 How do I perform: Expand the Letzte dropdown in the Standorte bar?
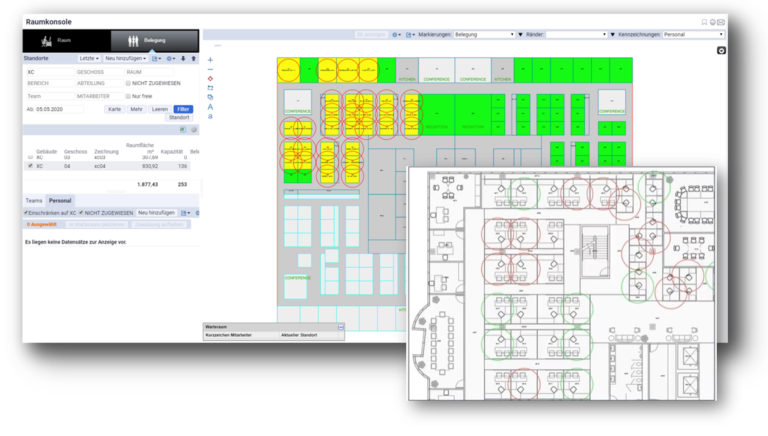pos(88,59)
